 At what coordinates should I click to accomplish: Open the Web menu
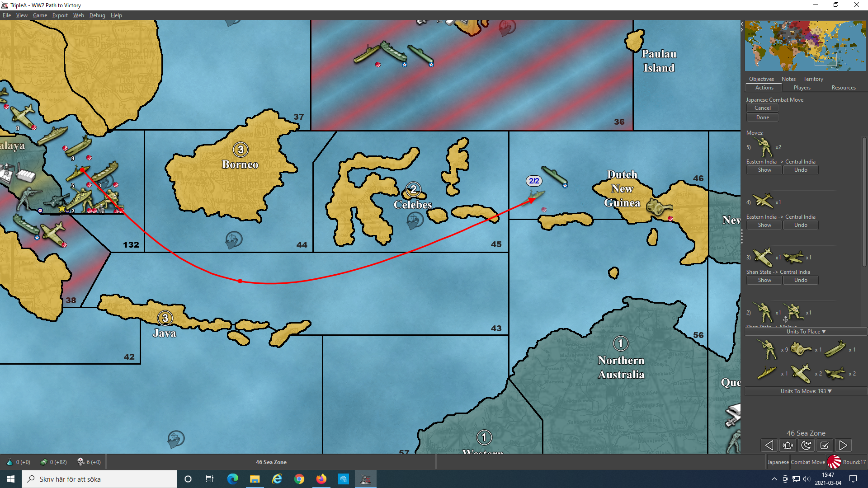[79, 15]
